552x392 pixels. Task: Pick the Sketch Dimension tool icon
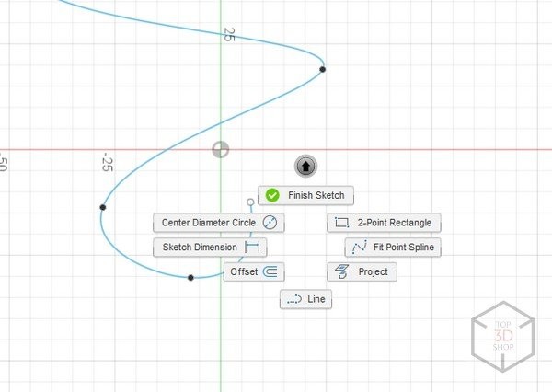253,248
